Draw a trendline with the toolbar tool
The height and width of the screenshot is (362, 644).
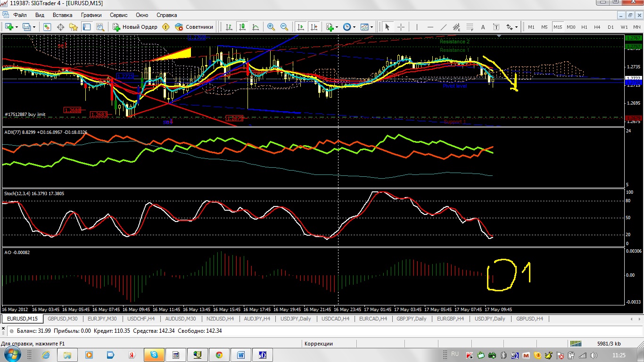(443, 27)
